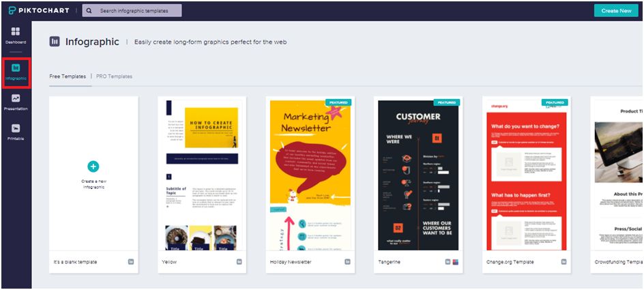The width and height of the screenshot is (644, 290).
Task: Click the icon beside the Tangerine label
Action: (447, 261)
